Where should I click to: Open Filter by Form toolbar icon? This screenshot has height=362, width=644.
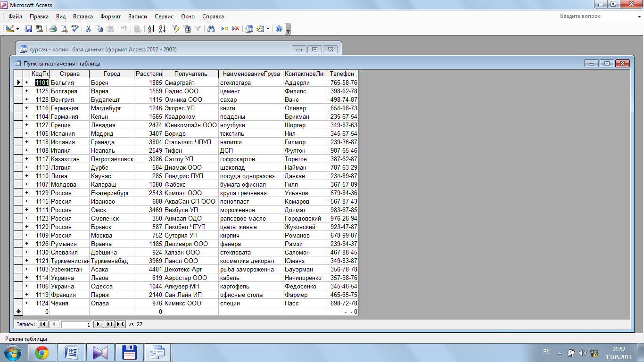point(187,29)
